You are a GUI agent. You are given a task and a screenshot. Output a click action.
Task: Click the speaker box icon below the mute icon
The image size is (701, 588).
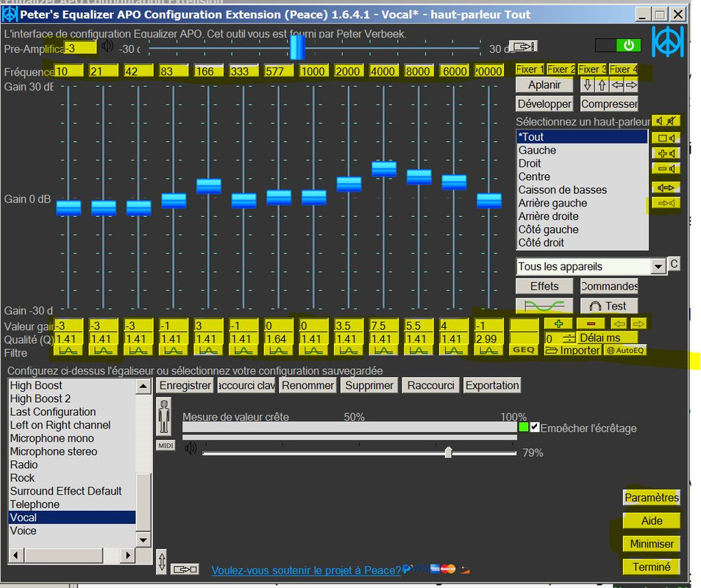(666, 138)
